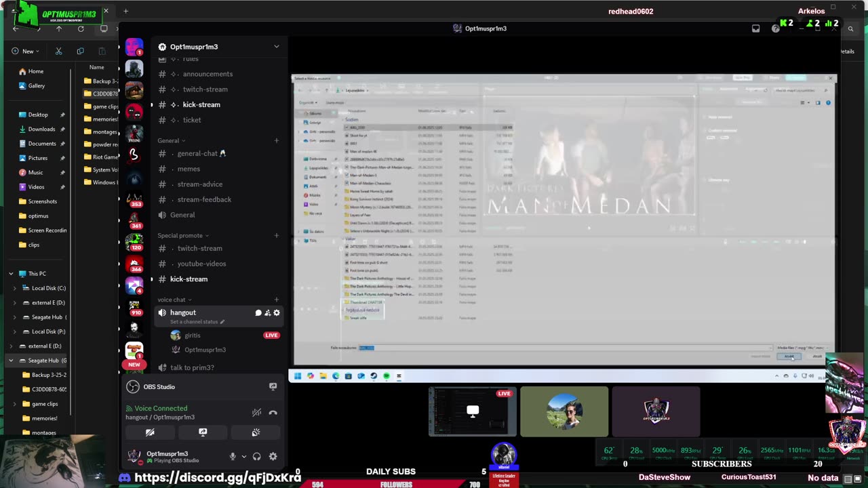The width and height of the screenshot is (868, 488).
Task: Collapse the This PC tree node
Action: point(11,274)
